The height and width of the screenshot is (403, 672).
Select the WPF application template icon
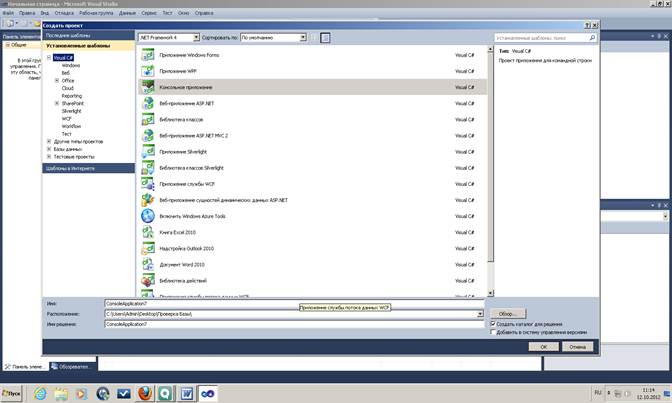point(148,71)
